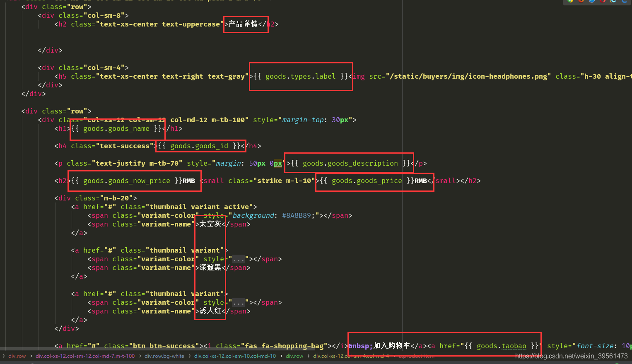The image size is (632, 364).
Task: Place cursor in 产品详情 heading text
Action: pos(243,24)
